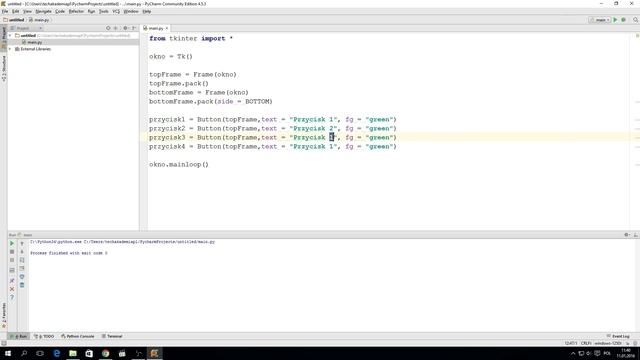Click main.py path link in console
Image resolution: width=640 pixels, height=360 pixels.
149,242
